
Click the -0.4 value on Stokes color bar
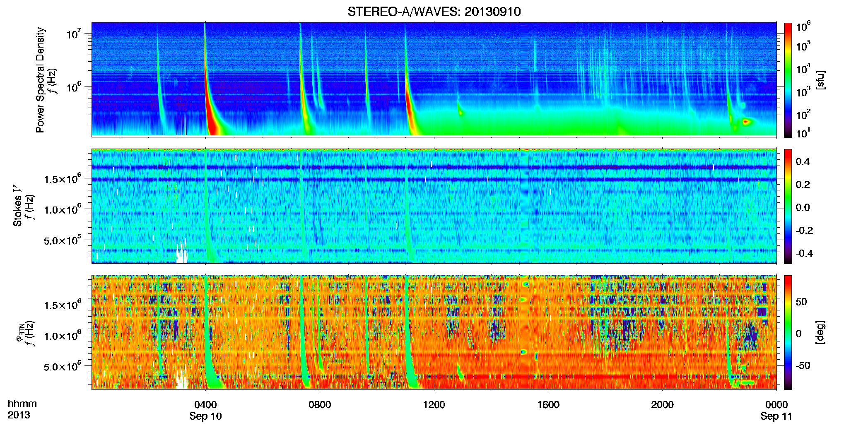(x=804, y=253)
